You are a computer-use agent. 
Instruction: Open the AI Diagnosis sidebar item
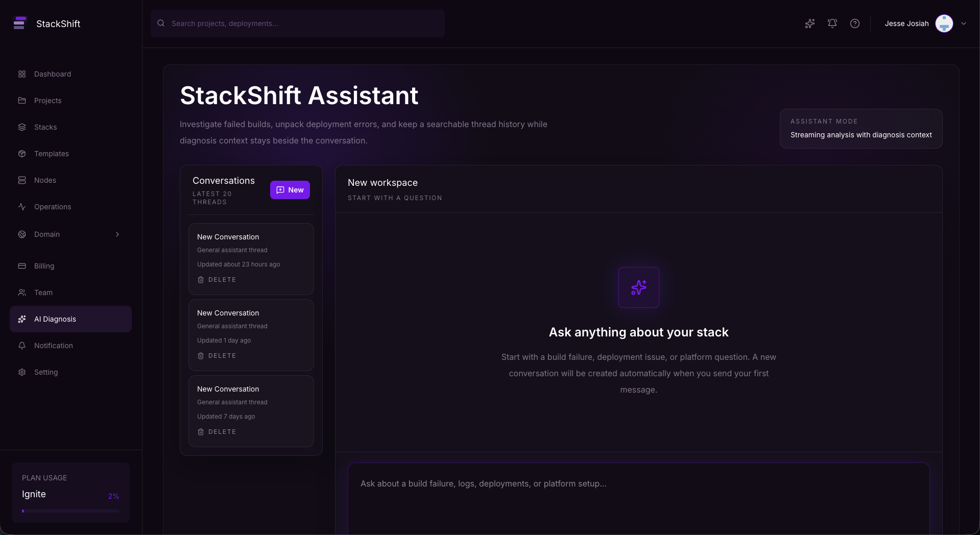click(x=55, y=319)
